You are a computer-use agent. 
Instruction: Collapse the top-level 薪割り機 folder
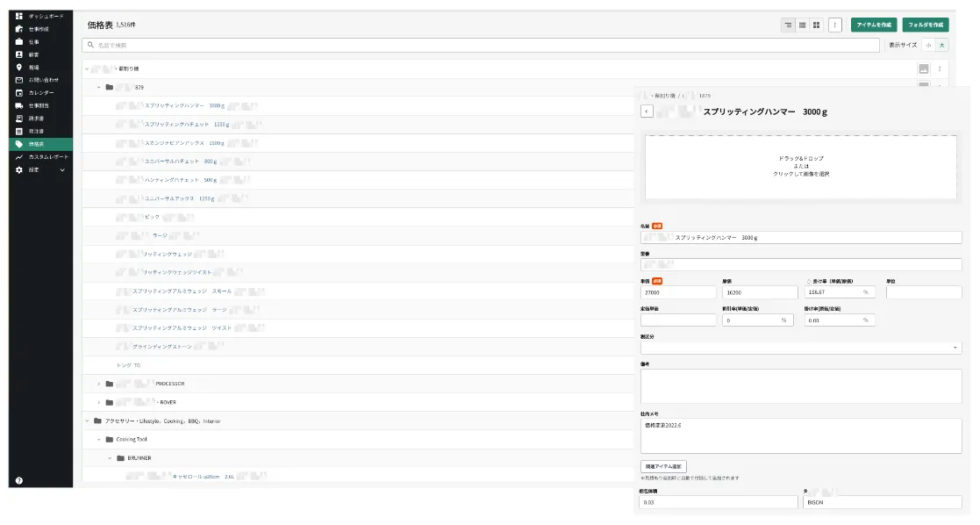87,68
